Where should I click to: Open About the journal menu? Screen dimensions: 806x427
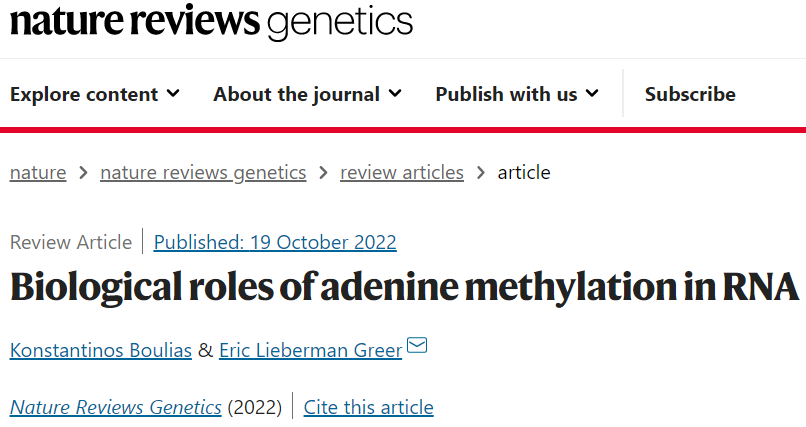pos(296,94)
